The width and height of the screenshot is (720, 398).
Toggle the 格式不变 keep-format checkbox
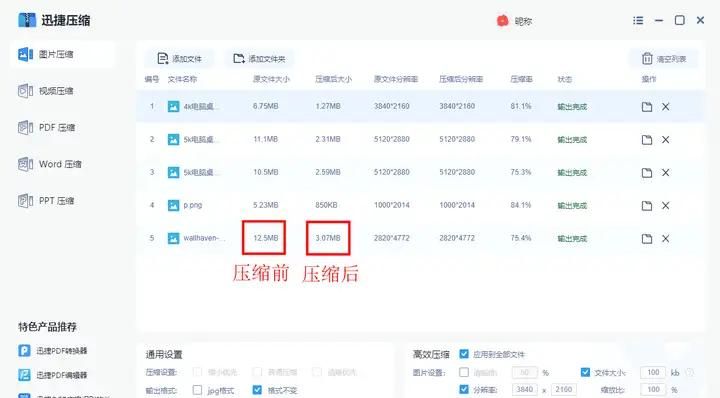257,390
